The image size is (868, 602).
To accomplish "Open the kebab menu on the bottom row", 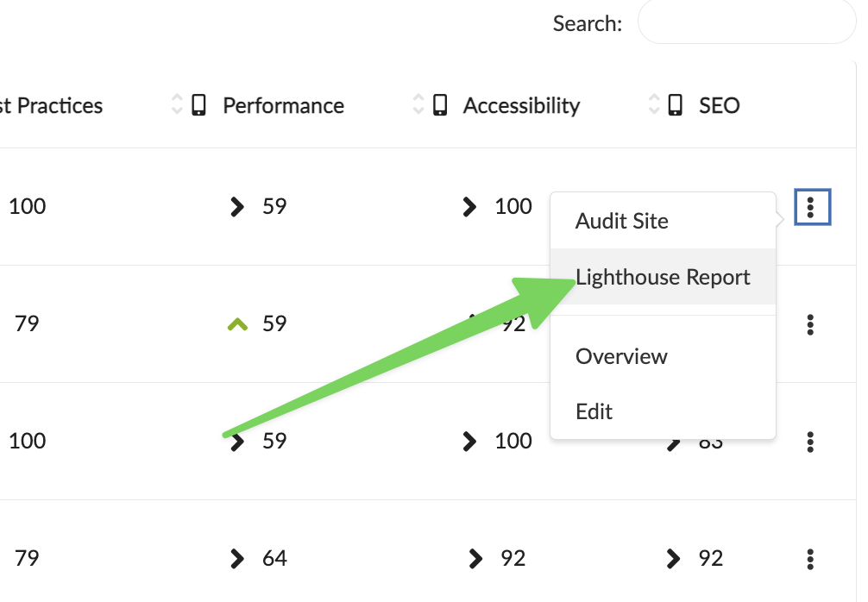I will click(x=809, y=559).
